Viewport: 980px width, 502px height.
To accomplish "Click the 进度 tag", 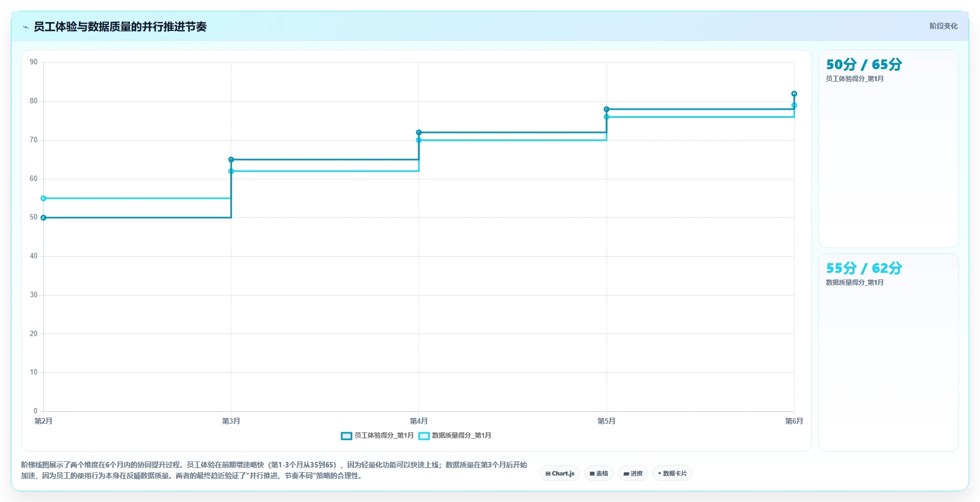I will 633,473.
